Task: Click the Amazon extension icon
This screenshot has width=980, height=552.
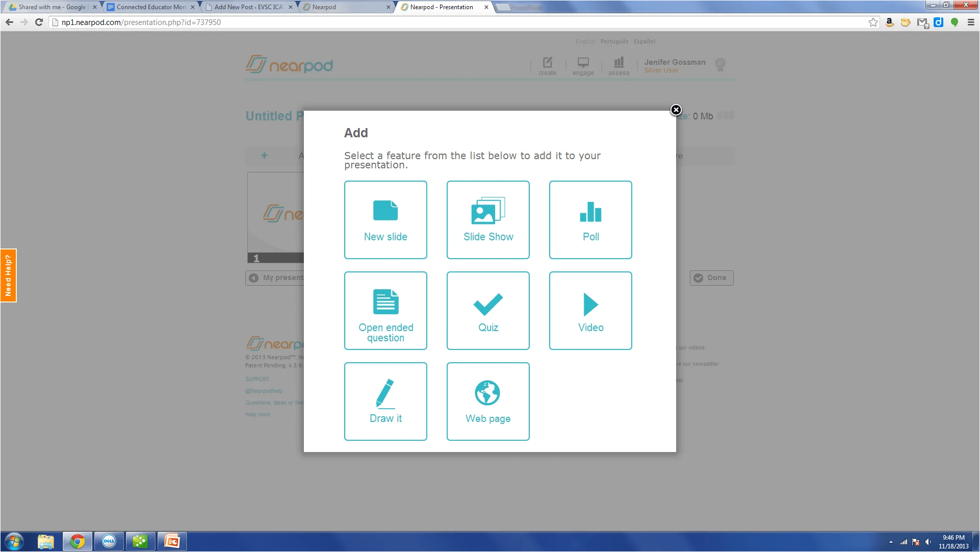Action: [890, 22]
